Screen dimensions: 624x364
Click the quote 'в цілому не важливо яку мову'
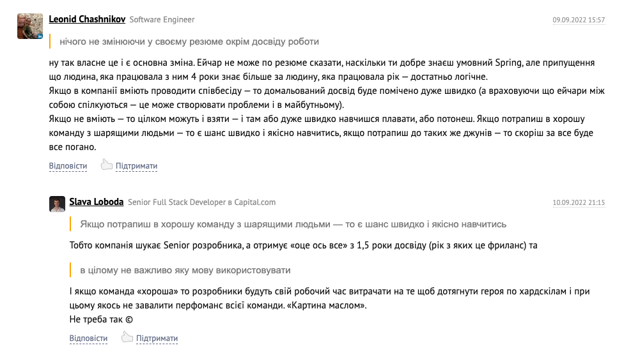[x=185, y=270]
